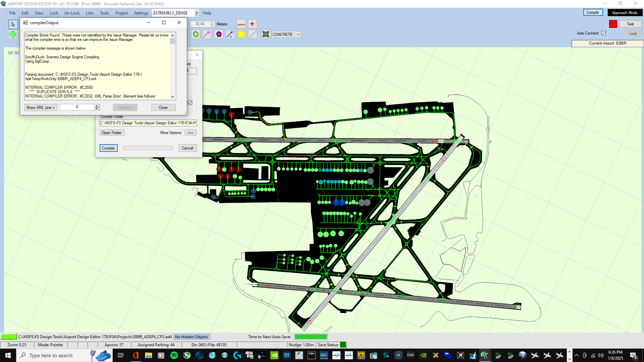Open the EXTREMELY_DENSE complexity dropdown
Screen dimensions: 644x362
[x=197, y=13]
